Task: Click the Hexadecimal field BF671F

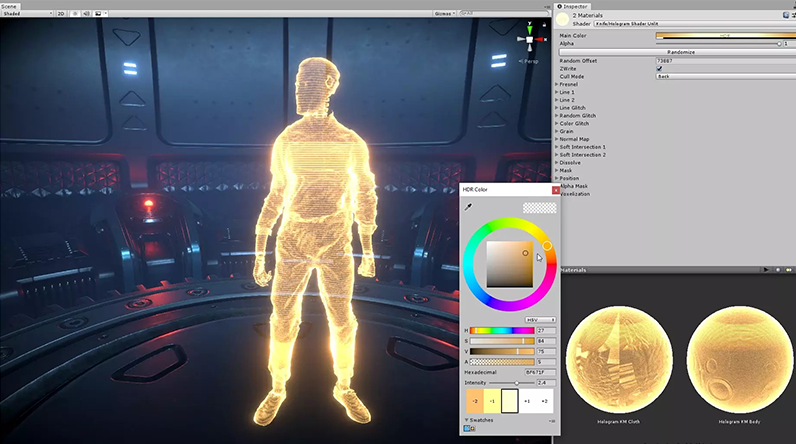Action: 540,372
